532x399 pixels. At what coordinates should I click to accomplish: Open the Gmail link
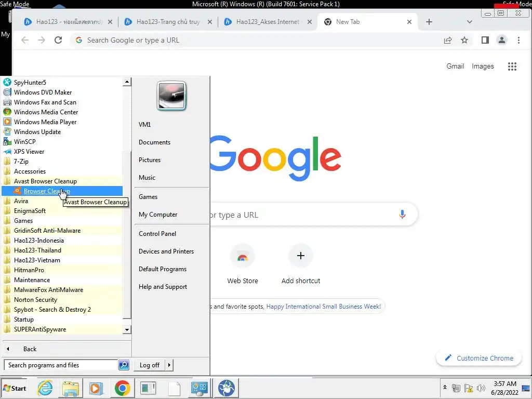(x=455, y=66)
